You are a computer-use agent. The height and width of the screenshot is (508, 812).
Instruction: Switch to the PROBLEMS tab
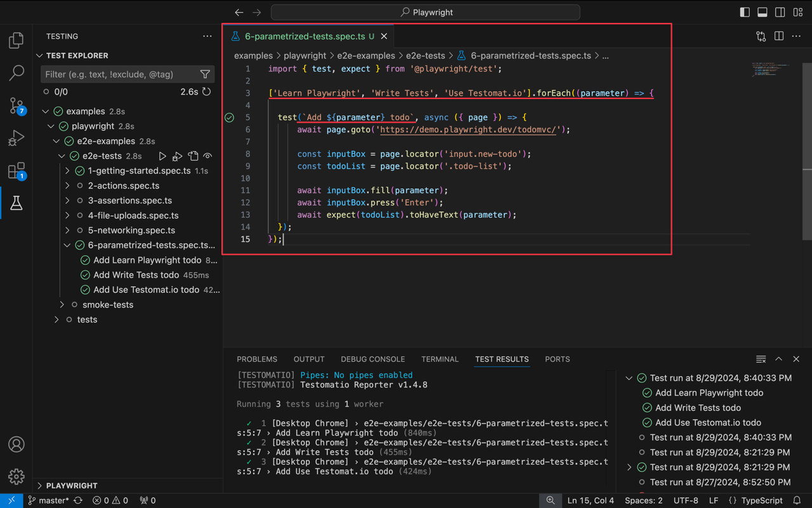pos(256,359)
